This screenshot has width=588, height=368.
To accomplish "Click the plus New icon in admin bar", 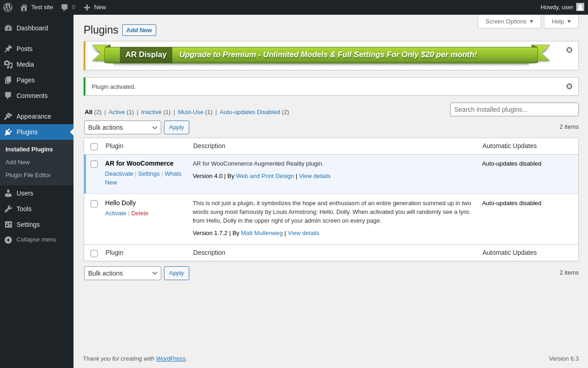I will point(87,7).
